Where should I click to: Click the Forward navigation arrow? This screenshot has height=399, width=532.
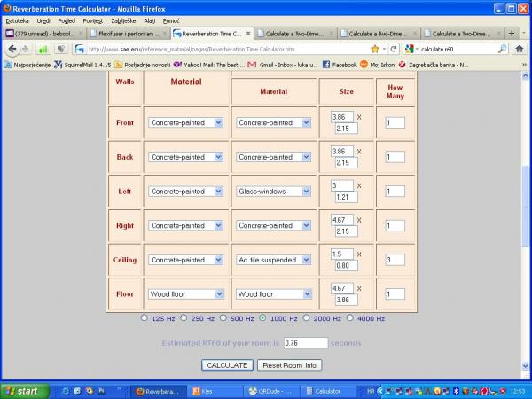25,49
